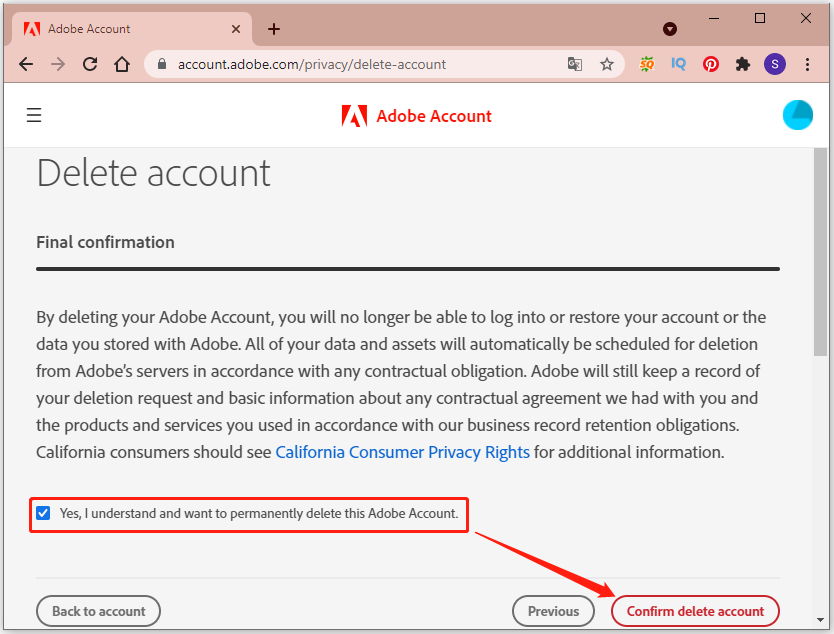Go to browser home page
The image size is (834, 634).
coord(122,64)
